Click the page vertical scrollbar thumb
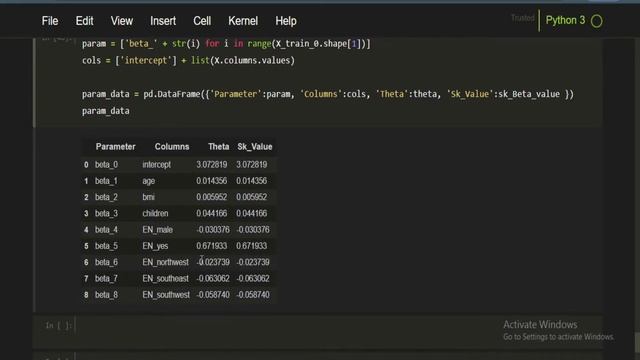The width and height of the screenshot is (640, 360). point(637,341)
